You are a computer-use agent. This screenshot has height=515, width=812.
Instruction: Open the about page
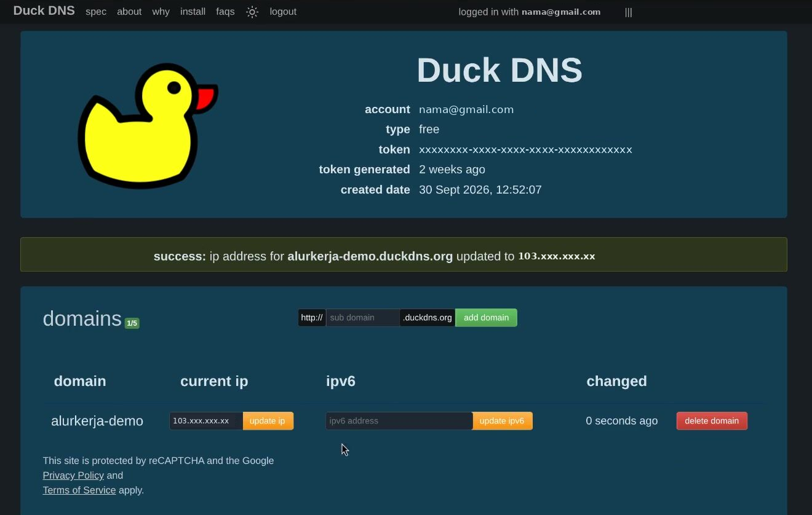[129, 12]
